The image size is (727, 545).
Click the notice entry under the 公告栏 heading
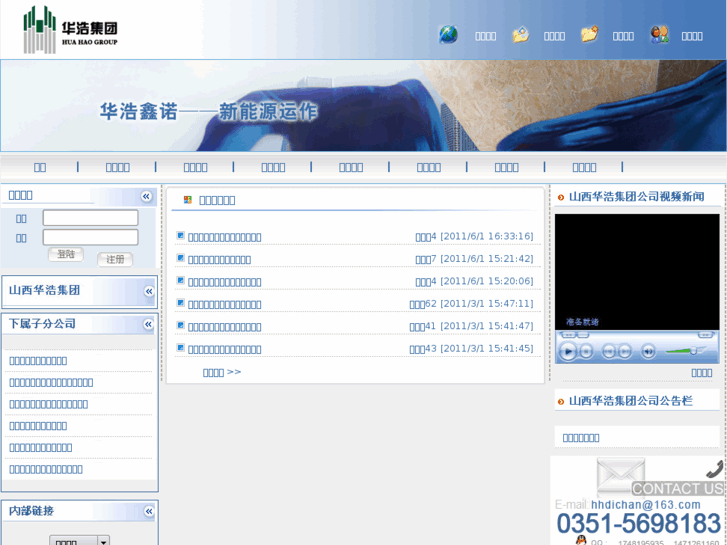coord(581,437)
